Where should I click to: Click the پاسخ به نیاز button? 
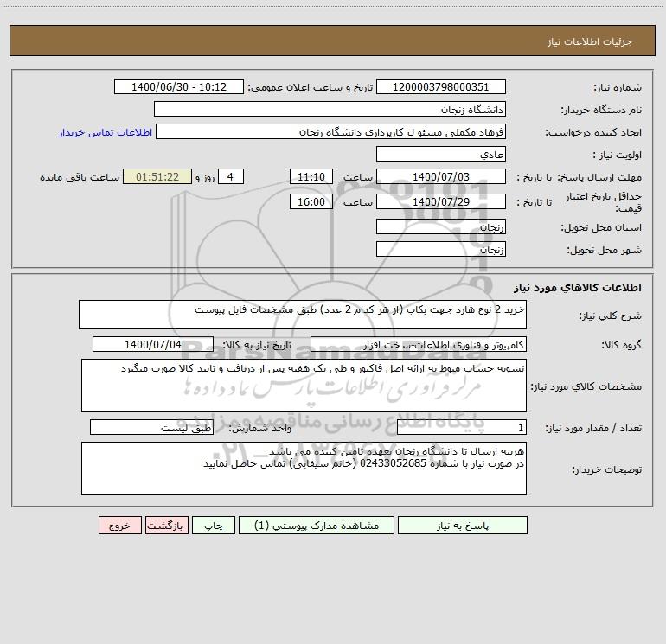click(x=463, y=525)
